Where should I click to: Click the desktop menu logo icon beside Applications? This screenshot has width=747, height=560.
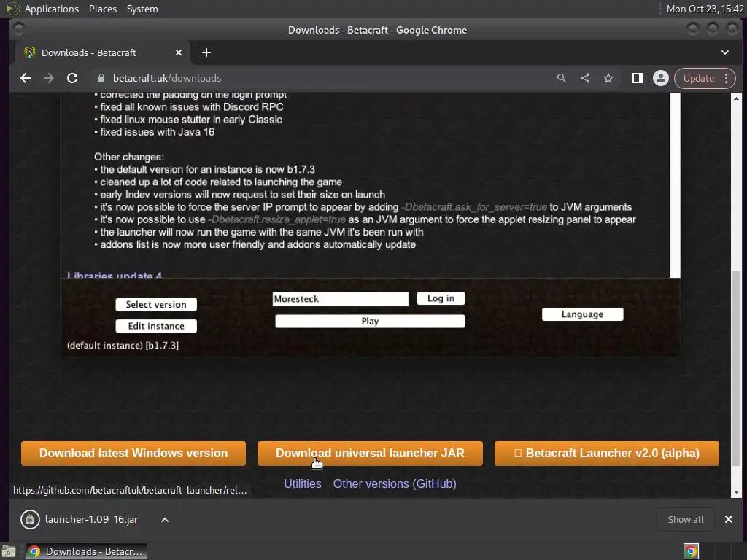(x=12, y=9)
